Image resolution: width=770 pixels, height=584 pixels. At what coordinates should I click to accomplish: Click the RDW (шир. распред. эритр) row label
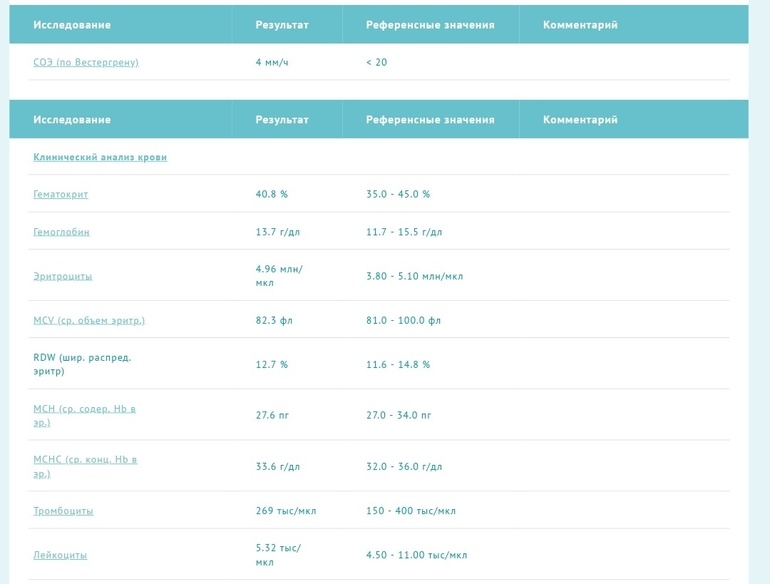tap(82, 364)
